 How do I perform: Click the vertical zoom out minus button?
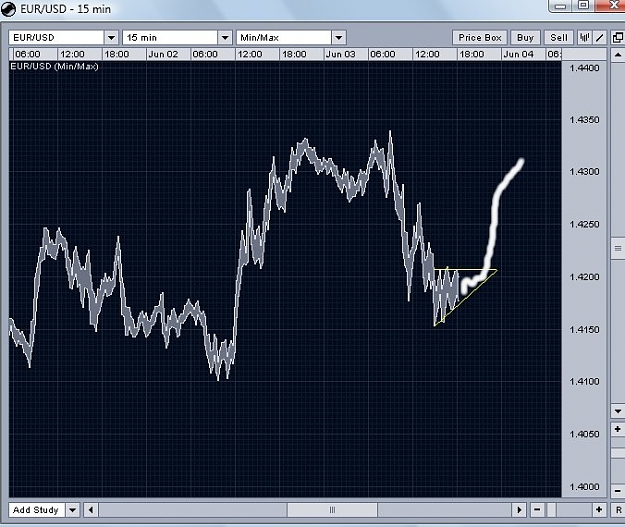tap(618, 491)
